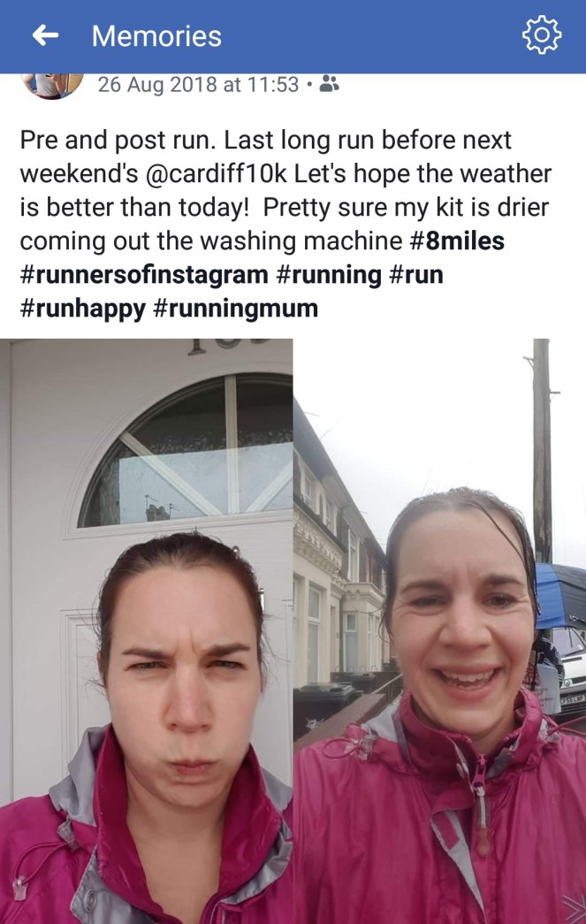
Task: Tap the post caption text
Action: (285, 224)
